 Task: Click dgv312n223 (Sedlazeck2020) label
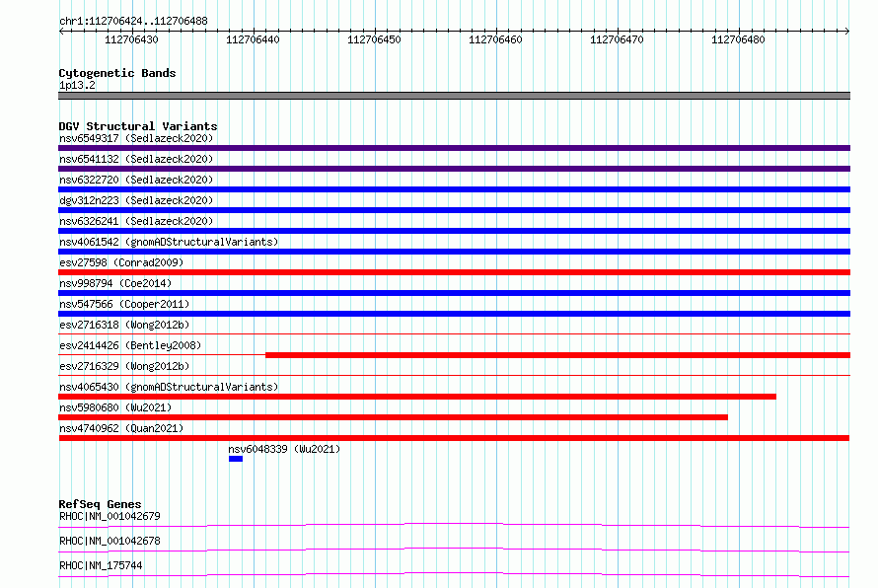136,200
